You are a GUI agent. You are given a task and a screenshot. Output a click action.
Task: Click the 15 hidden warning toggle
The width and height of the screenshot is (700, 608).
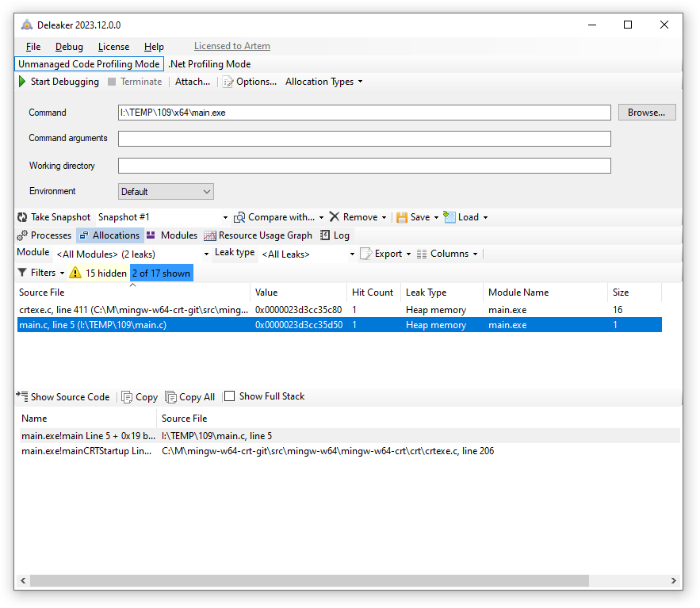pos(98,272)
